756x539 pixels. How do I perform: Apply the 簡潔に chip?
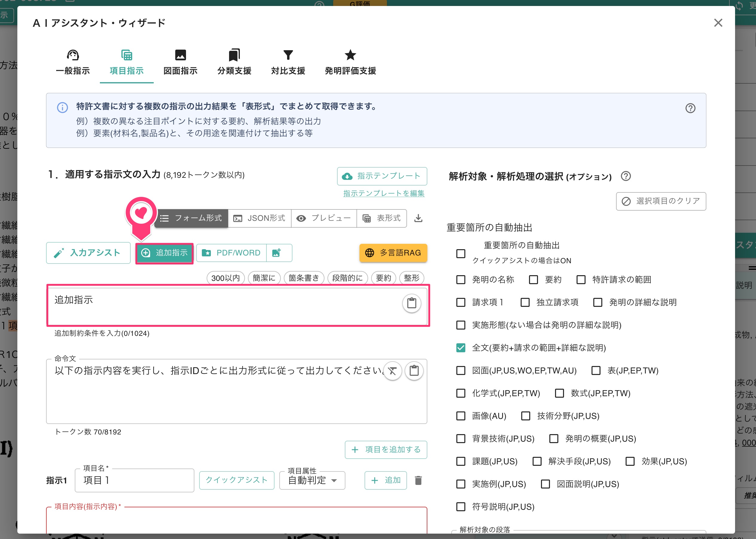tap(264, 278)
